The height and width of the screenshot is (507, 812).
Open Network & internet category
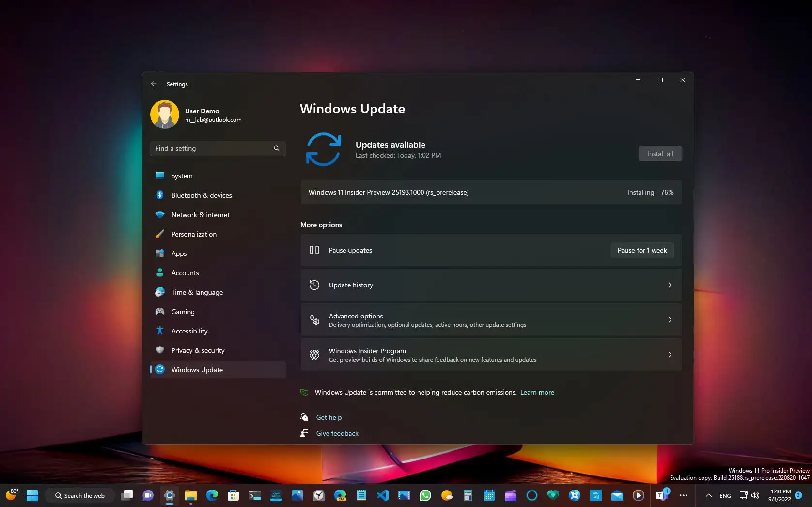218,215
